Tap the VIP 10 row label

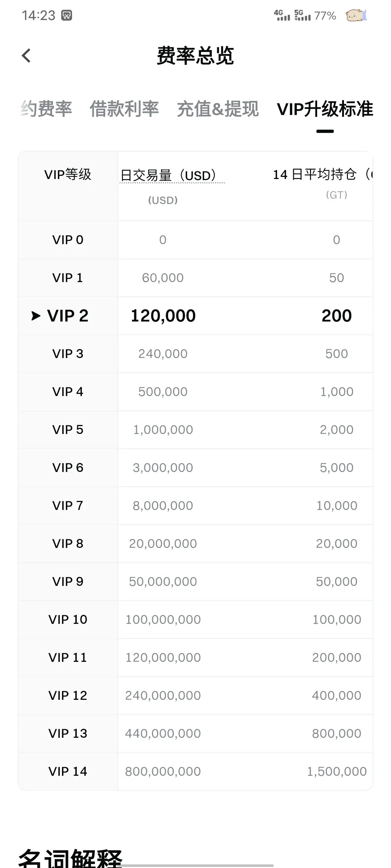click(x=68, y=620)
